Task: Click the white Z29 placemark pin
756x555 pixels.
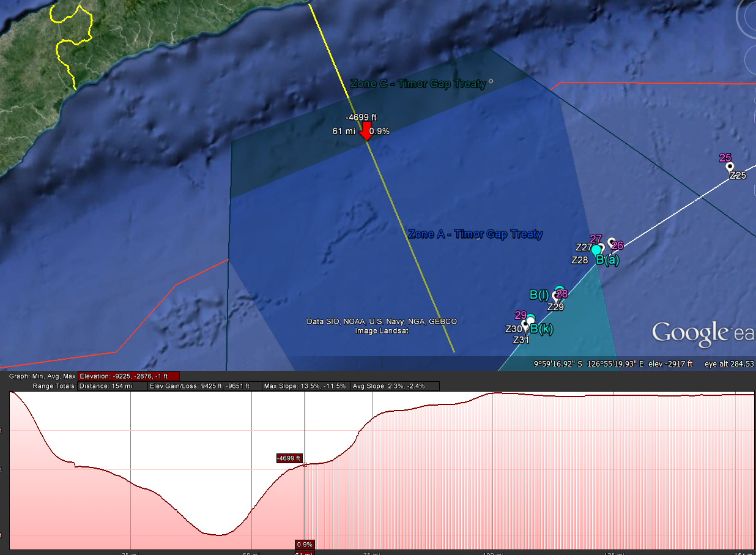Action: [555, 296]
